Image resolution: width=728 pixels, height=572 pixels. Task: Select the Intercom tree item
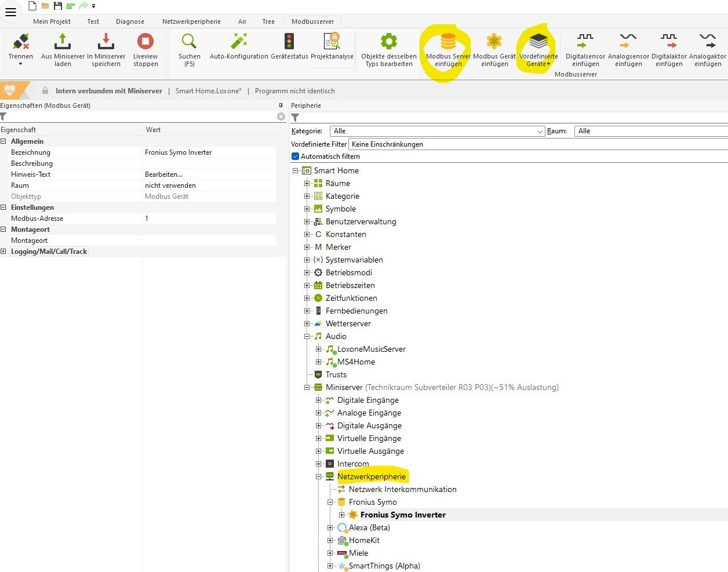click(x=353, y=464)
